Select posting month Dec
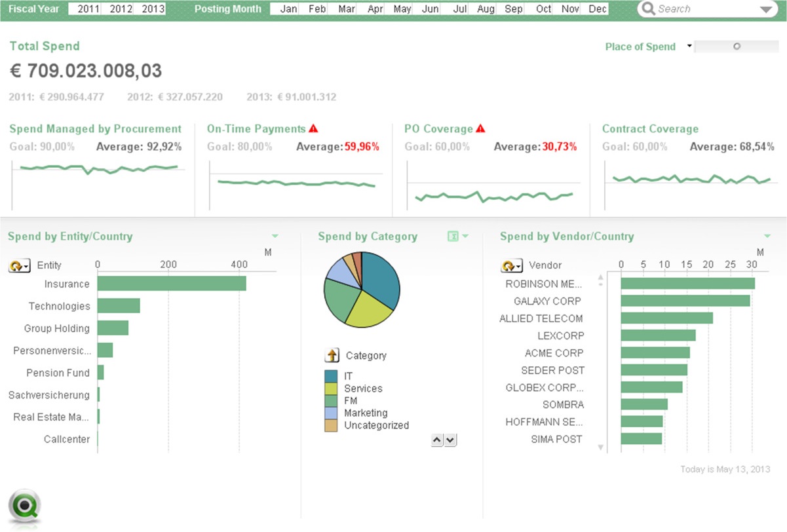 [x=597, y=9]
